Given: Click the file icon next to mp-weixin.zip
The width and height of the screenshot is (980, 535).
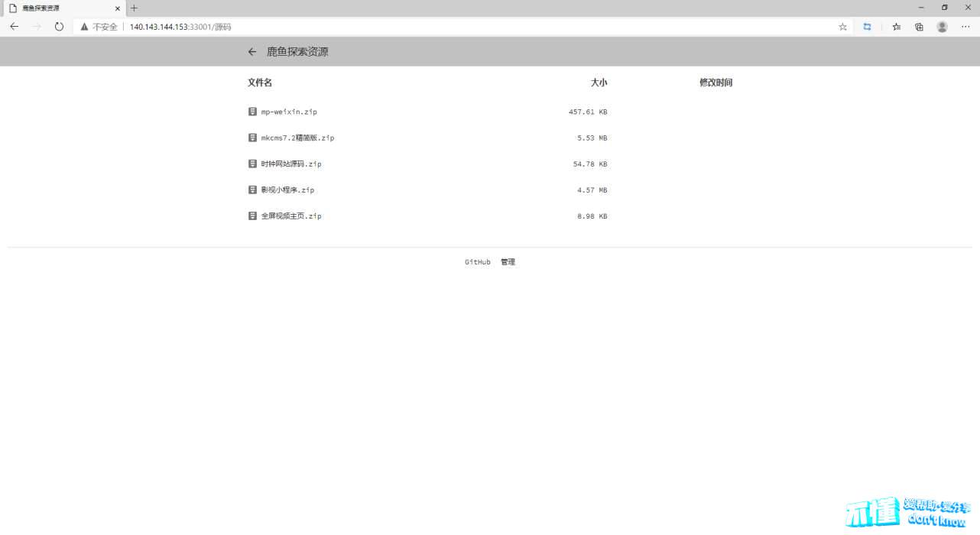Looking at the screenshot, I should click(x=252, y=112).
